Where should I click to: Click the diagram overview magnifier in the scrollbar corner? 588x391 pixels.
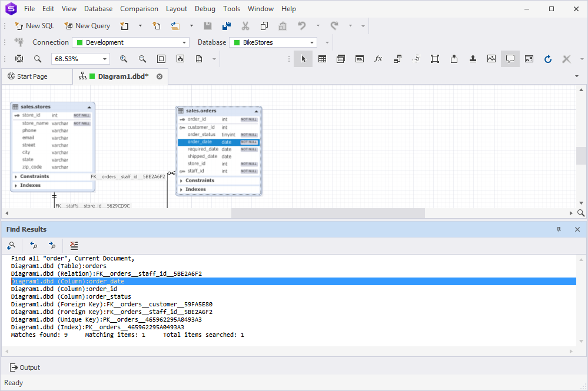click(x=581, y=213)
